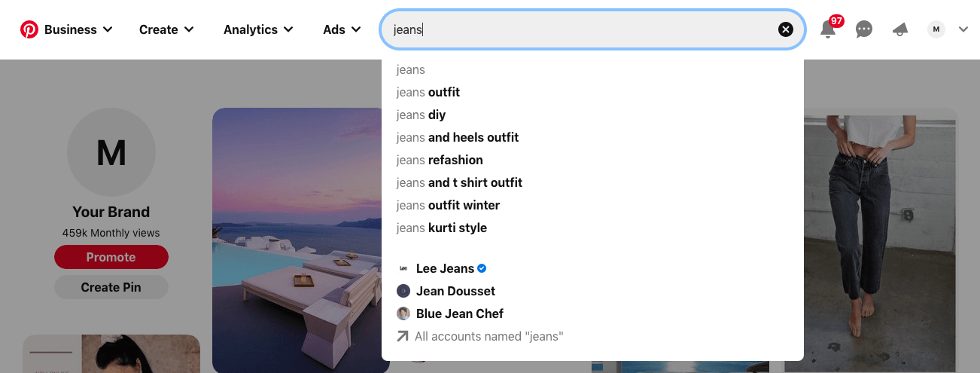980x373 pixels.
Task: Open the notifications bell
Action: [x=828, y=29]
